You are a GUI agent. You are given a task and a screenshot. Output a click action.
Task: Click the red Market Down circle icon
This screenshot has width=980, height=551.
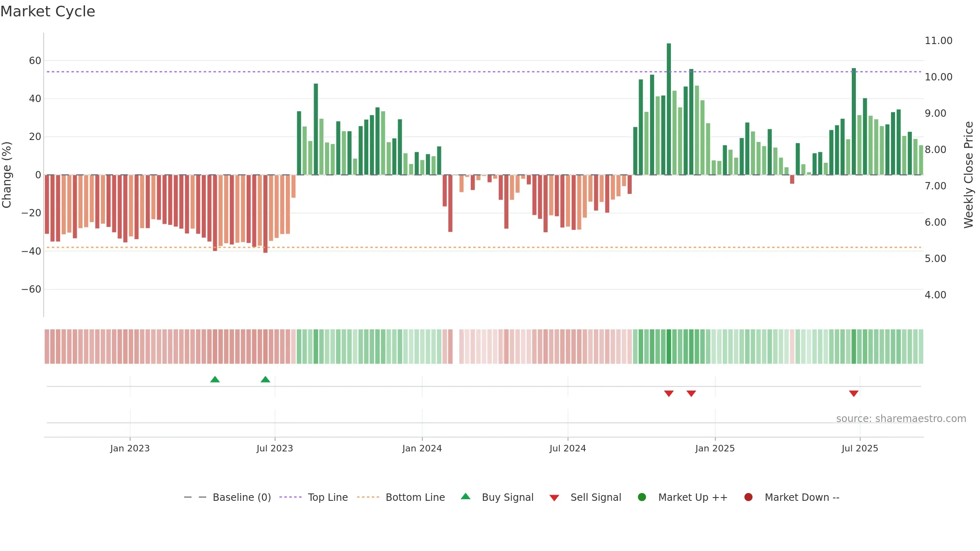[748, 497]
